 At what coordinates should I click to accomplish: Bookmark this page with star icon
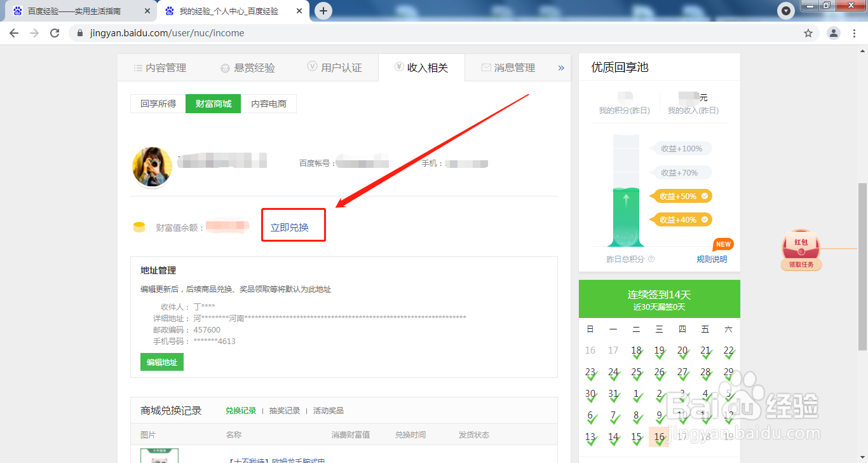click(808, 33)
